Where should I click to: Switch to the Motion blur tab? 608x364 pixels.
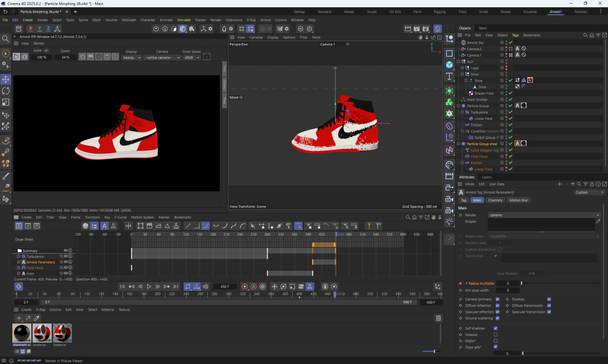pyautogui.click(x=518, y=200)
